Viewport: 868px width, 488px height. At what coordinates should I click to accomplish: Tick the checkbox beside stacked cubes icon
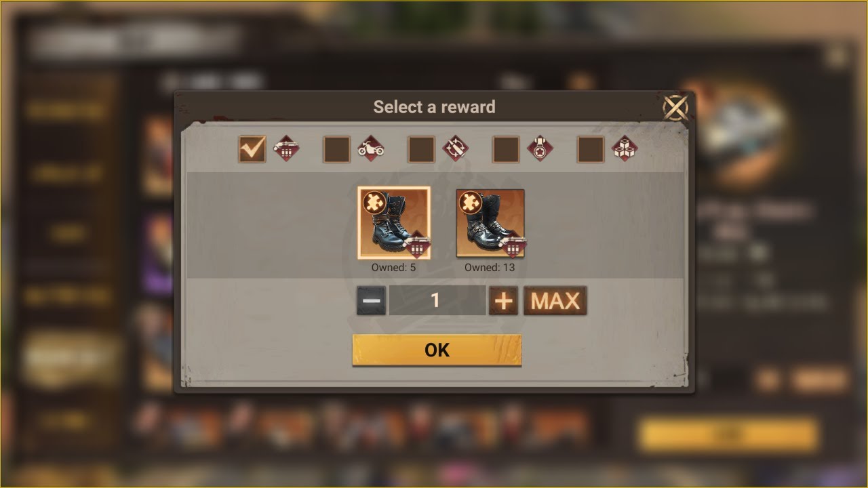pyautogui.click(x=591, y=149)
